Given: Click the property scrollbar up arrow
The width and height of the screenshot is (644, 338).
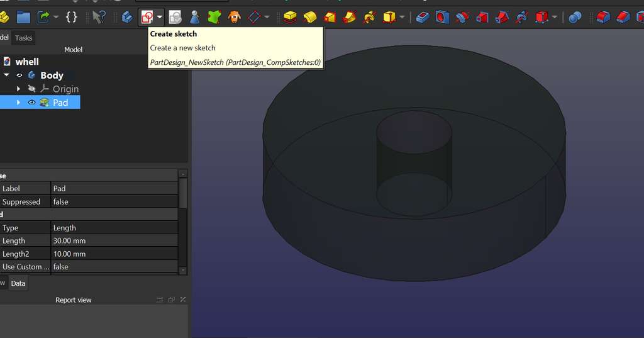Looking at the screenshot, I should [x=183, y=174].
